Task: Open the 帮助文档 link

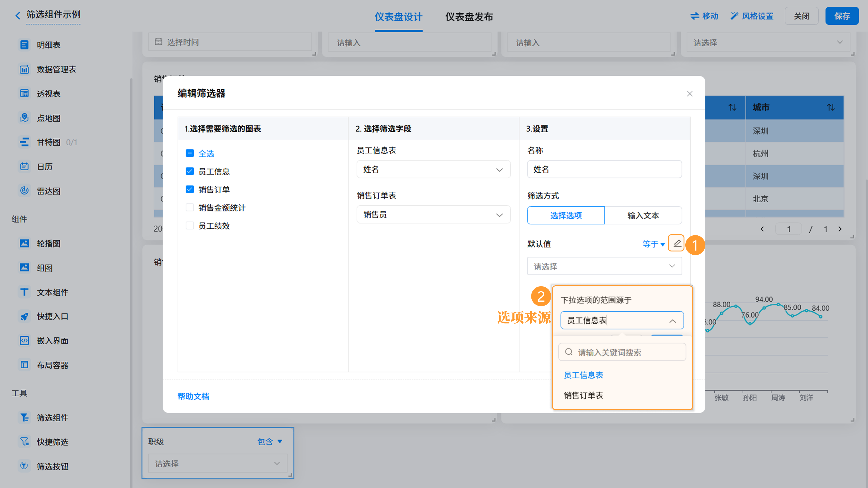Action: (x=193, y=396)
